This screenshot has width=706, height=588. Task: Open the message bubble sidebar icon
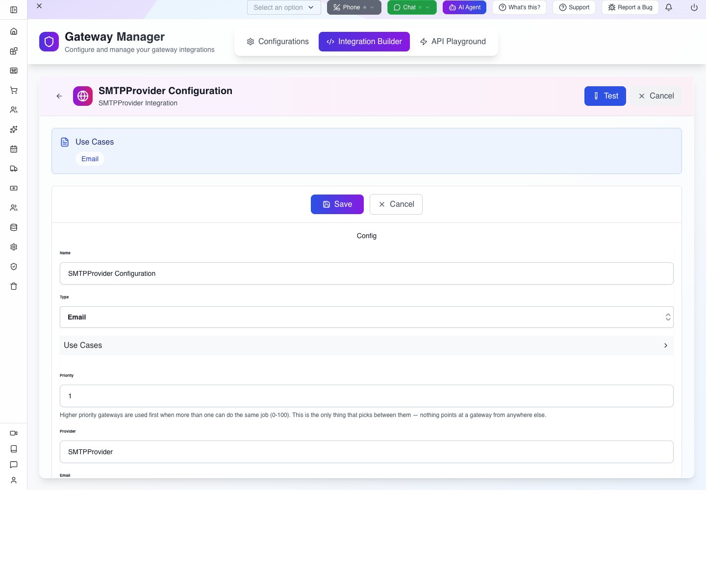(14, 465)
